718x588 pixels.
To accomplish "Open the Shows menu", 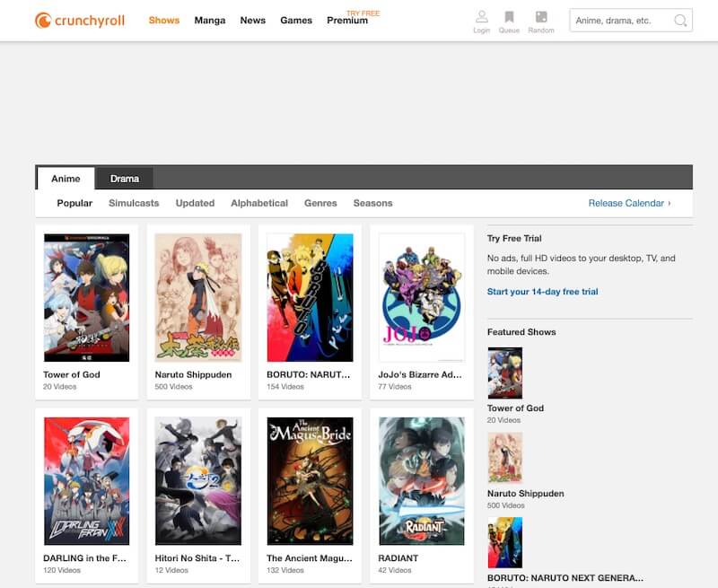I will [164, 20].
